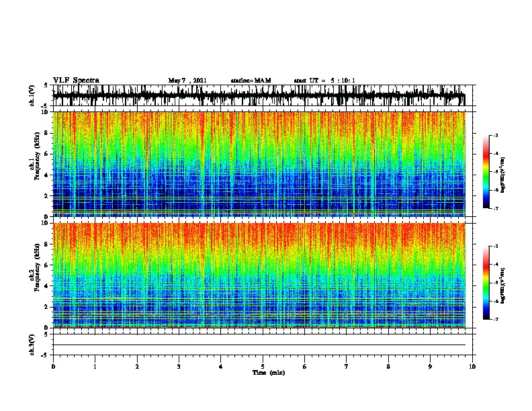
Task: Click the time-axis tick label "2"
Action: 137,367
